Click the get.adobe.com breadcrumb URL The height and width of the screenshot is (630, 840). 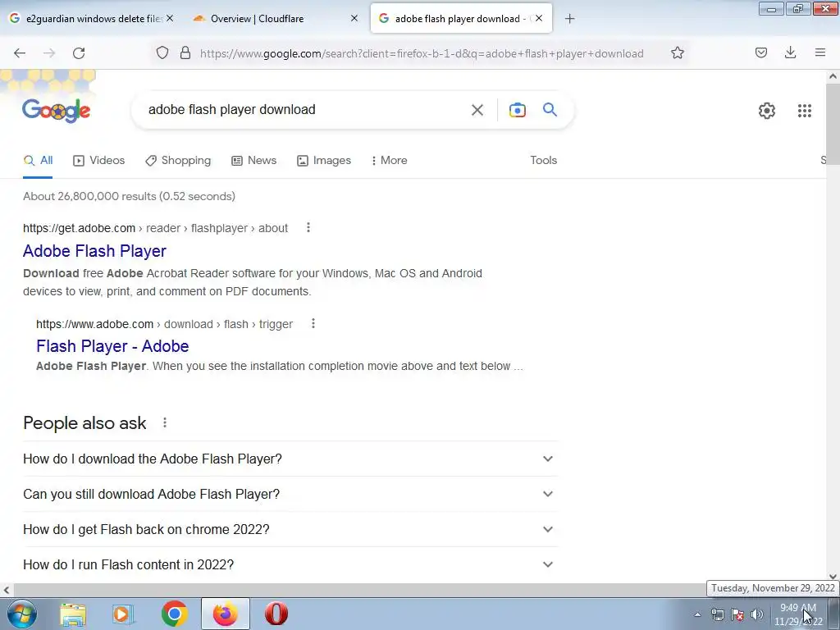155,228
